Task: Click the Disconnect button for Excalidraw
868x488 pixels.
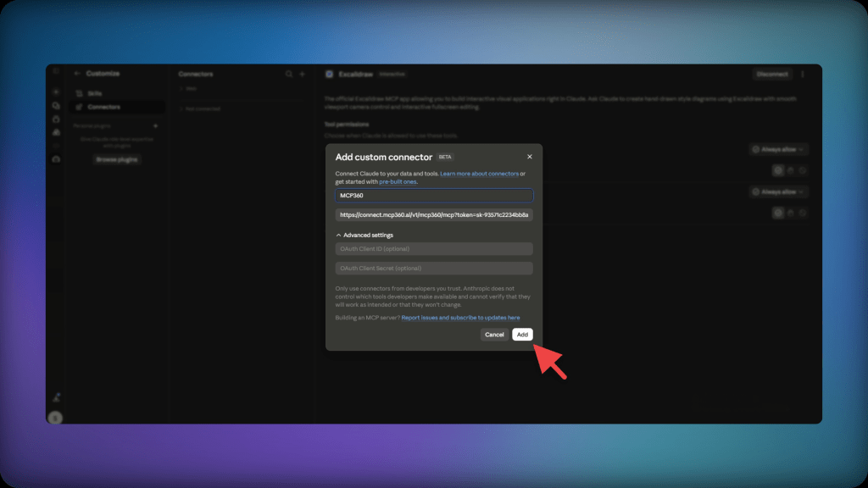Action: coord(771,75)
